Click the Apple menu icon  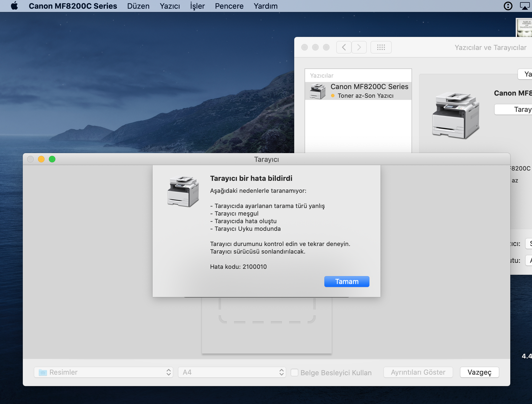[x=14, y=6]
